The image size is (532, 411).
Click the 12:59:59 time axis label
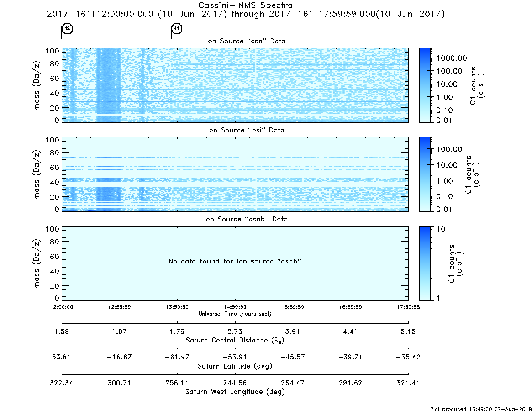(120, 307)
